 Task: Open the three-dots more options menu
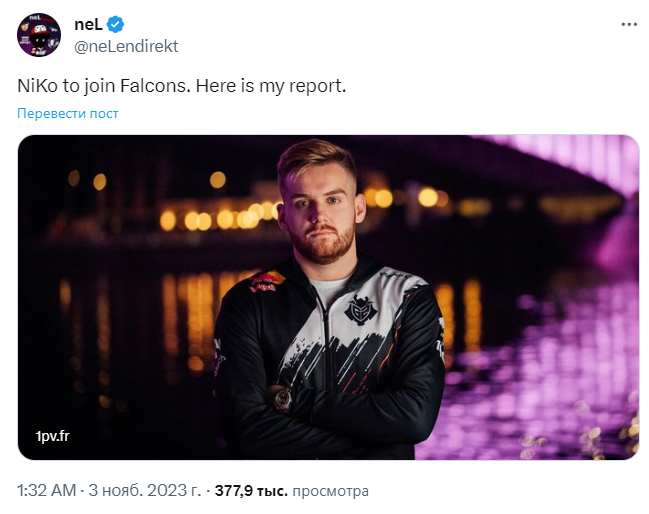[x=628, y=24]
